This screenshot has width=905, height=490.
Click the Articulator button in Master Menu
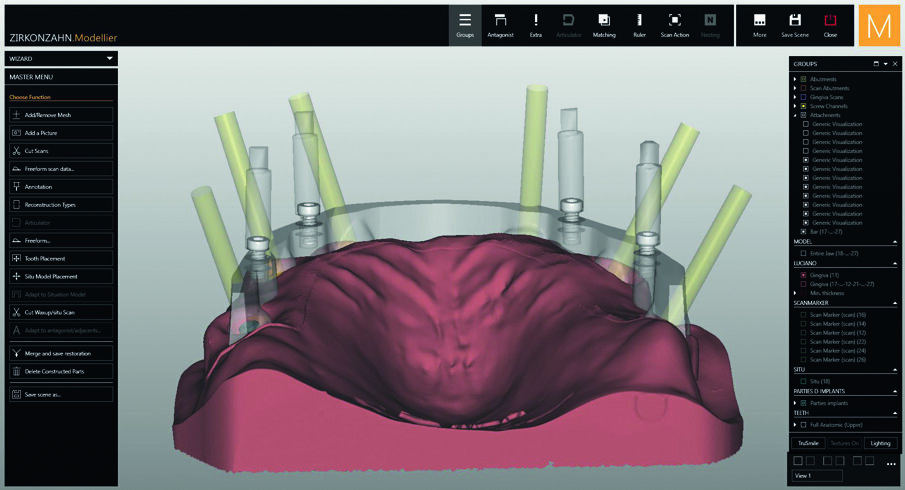pos(61,222)
